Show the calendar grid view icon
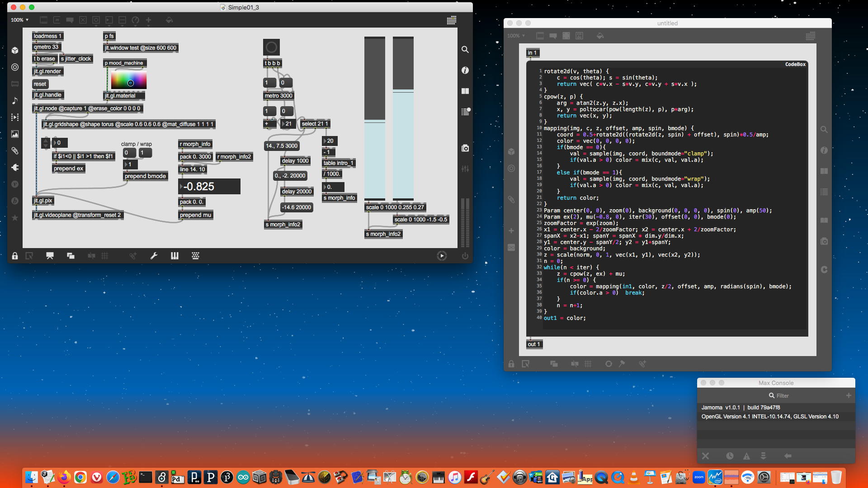The height and width of the screenshot is (488, 868). coord(451,20)
